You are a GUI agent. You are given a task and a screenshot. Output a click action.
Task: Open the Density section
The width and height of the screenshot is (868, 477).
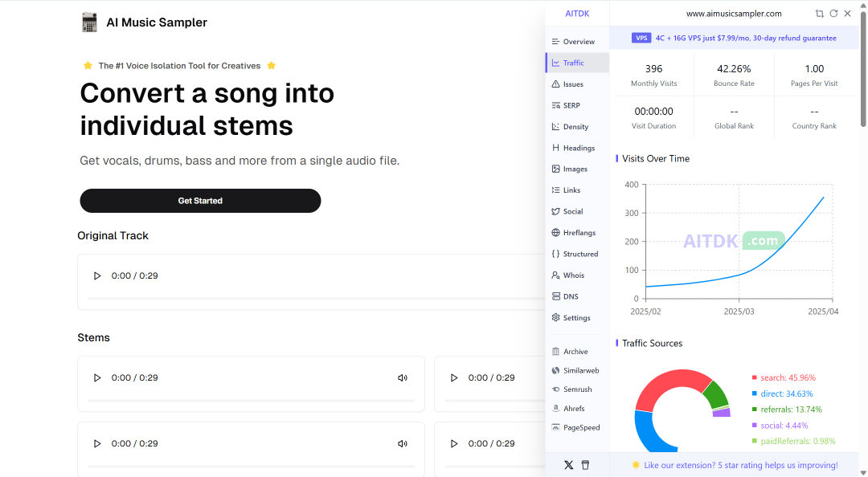pyautogui.click(x=577, y=127)
